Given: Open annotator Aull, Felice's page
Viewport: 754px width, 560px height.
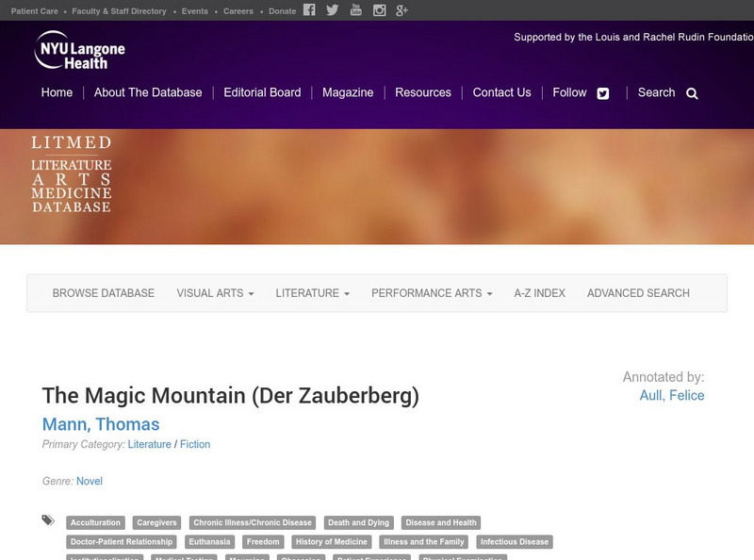Looking at the screenshot, I should point(671,396).
